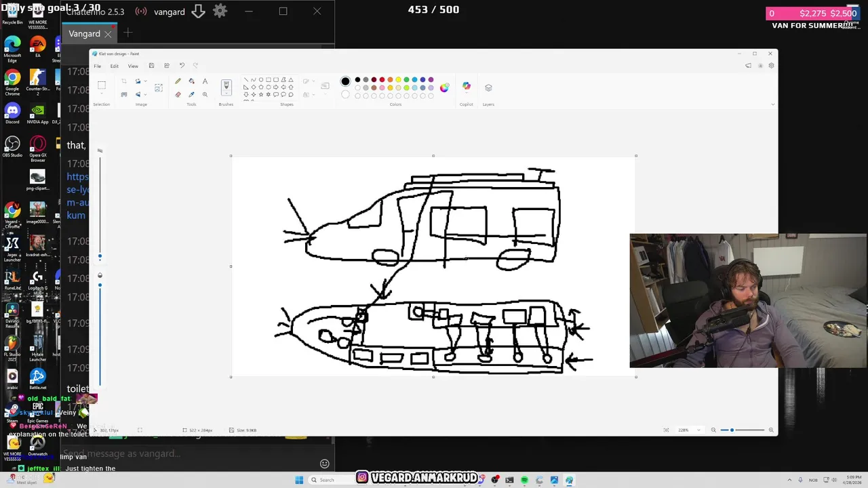Viewport: 868px width, 488px height.
Task: Adjust the zoom slider in Paint status bar
Action: point(742,430)
